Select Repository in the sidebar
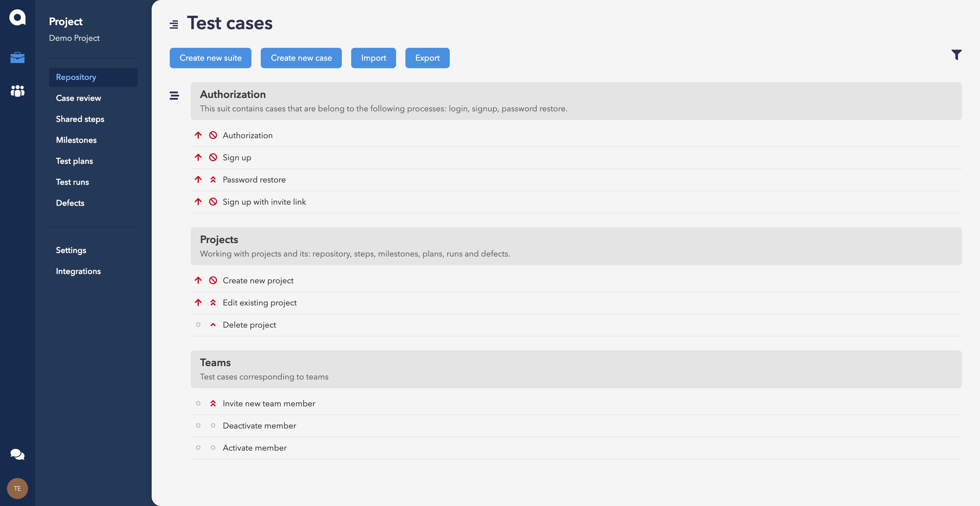This screenshot has height=506, width=980. pos(93,77)
